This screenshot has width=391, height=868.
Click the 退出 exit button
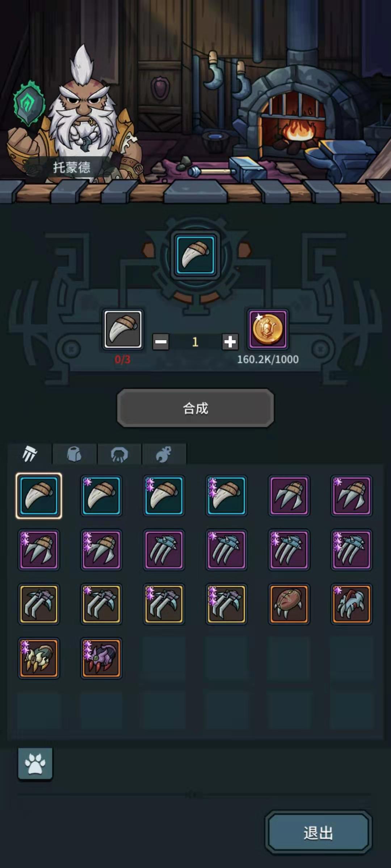(x=318, y=833)
